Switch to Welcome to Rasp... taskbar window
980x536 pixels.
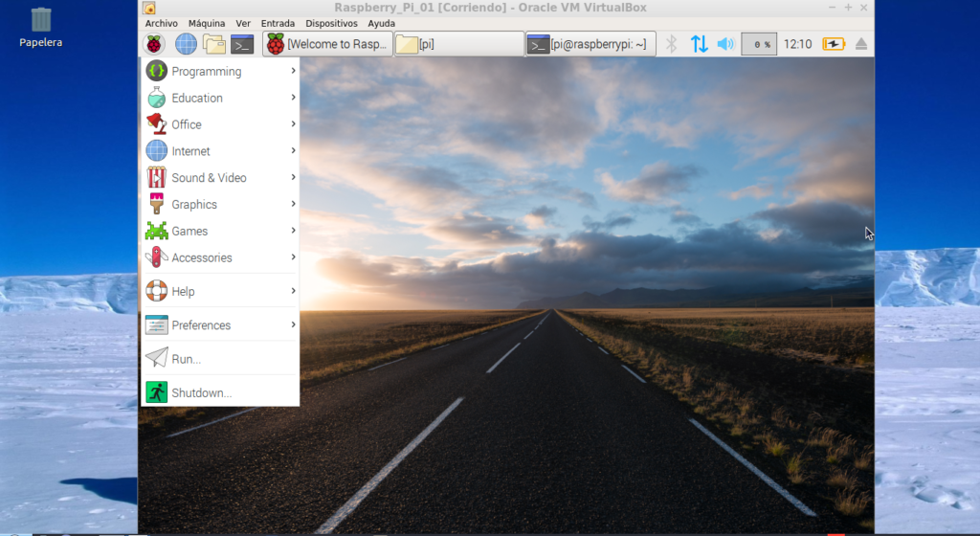[327, 44]
